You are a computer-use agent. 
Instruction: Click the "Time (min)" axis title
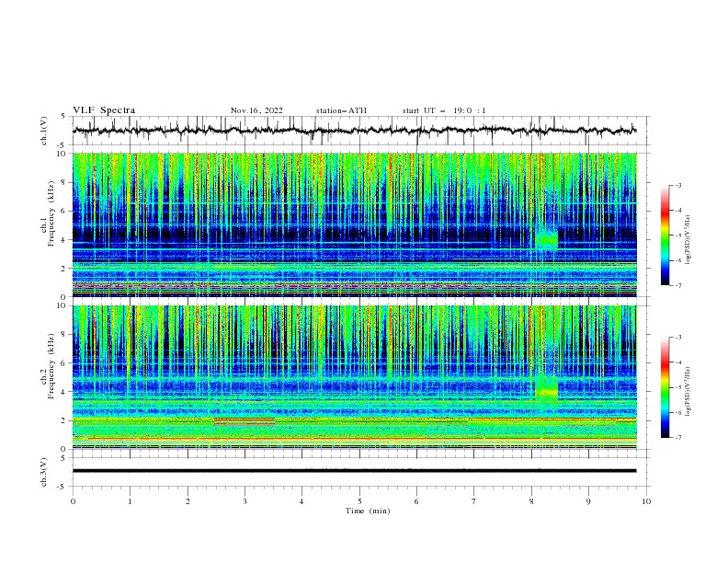coord(368,511)
